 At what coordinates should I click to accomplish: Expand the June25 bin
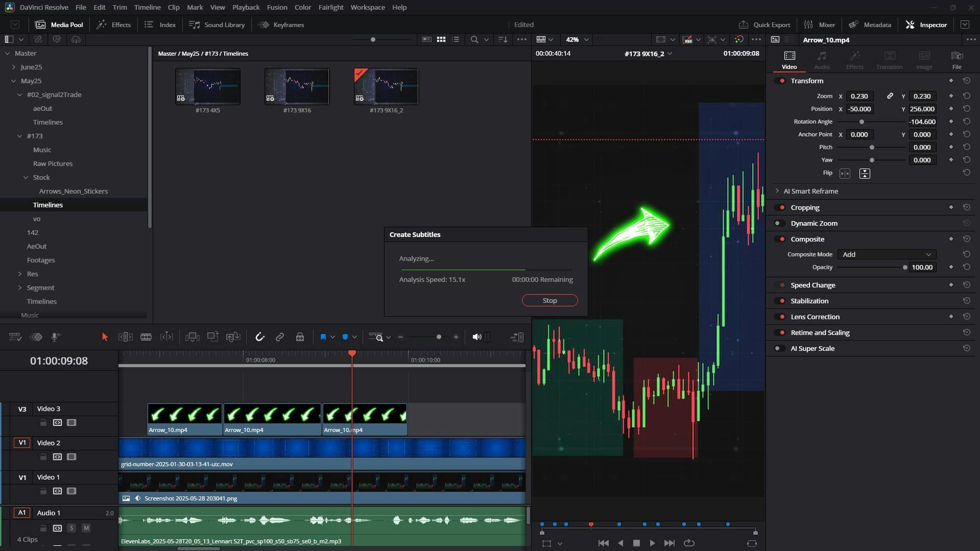(x=14, y=67)
